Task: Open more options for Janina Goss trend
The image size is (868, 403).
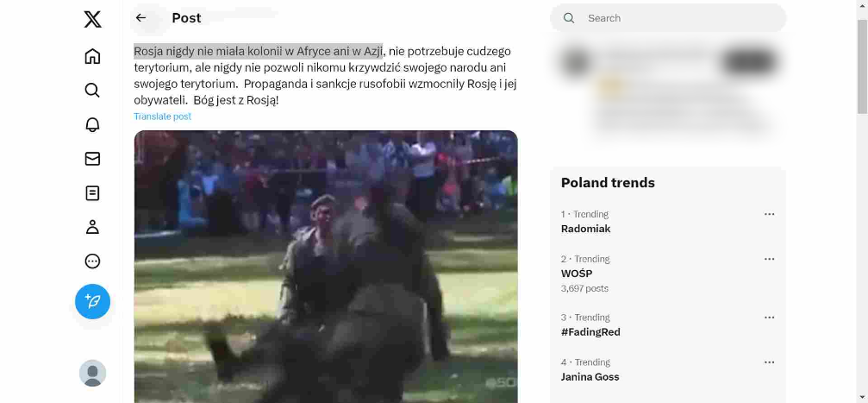Action: [x=770, y=362]
